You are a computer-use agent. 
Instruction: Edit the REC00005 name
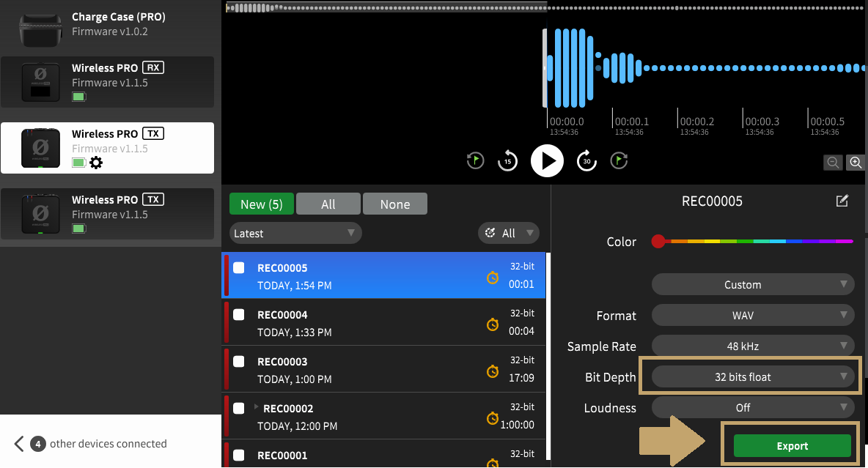point(842,201)
